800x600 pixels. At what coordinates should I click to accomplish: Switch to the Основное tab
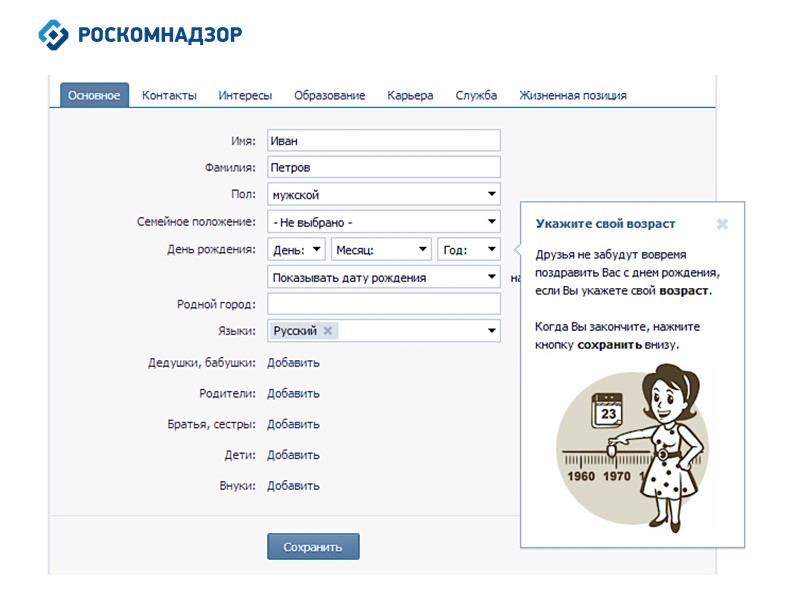[x=94, y=95]
